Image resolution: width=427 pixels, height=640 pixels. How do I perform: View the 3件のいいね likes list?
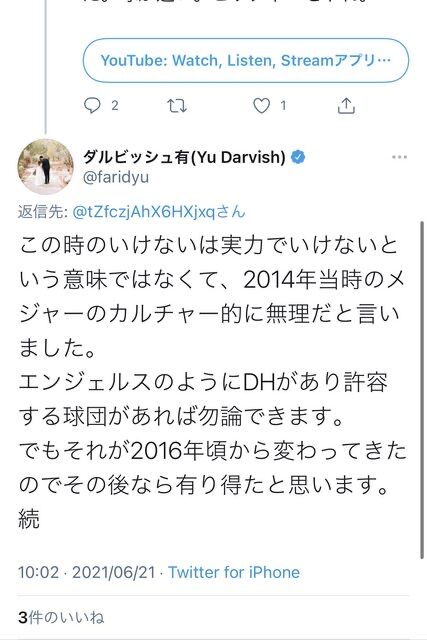(61, 617)
